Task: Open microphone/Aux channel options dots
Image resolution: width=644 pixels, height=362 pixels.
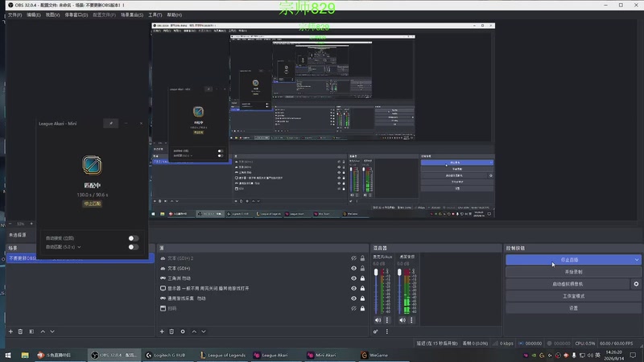Action: click(387, 320)
